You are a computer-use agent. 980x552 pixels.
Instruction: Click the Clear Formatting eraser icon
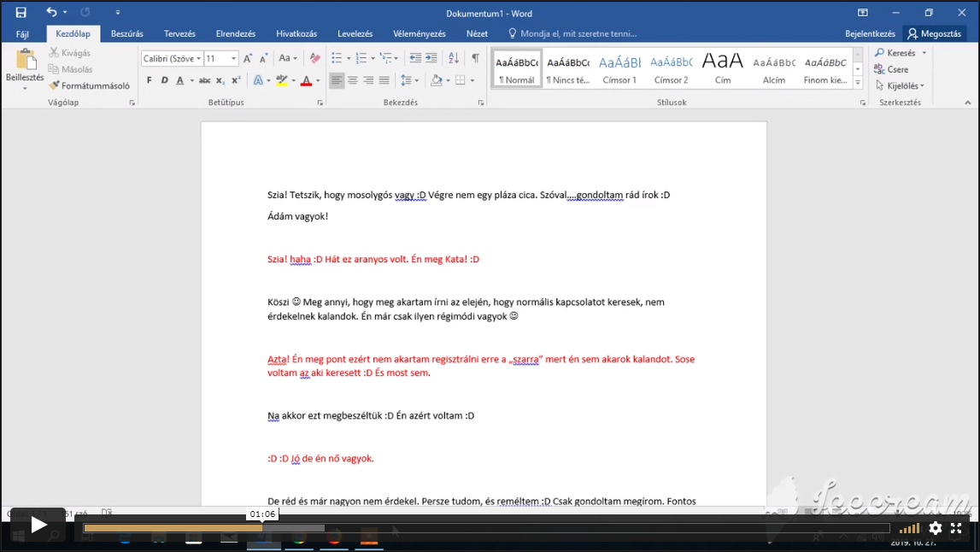coord(314,58)
